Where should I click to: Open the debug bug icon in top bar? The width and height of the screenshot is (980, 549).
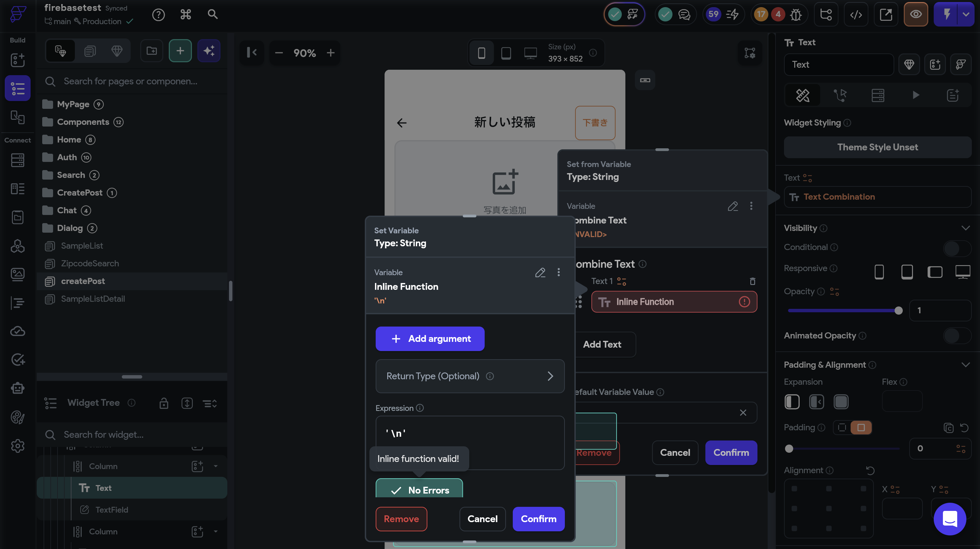[x=796, y=14]
